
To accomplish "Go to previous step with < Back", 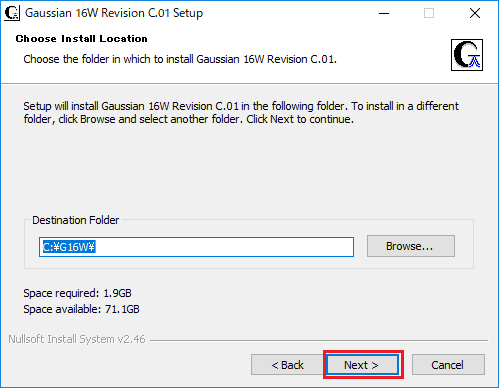I will 287,365.
